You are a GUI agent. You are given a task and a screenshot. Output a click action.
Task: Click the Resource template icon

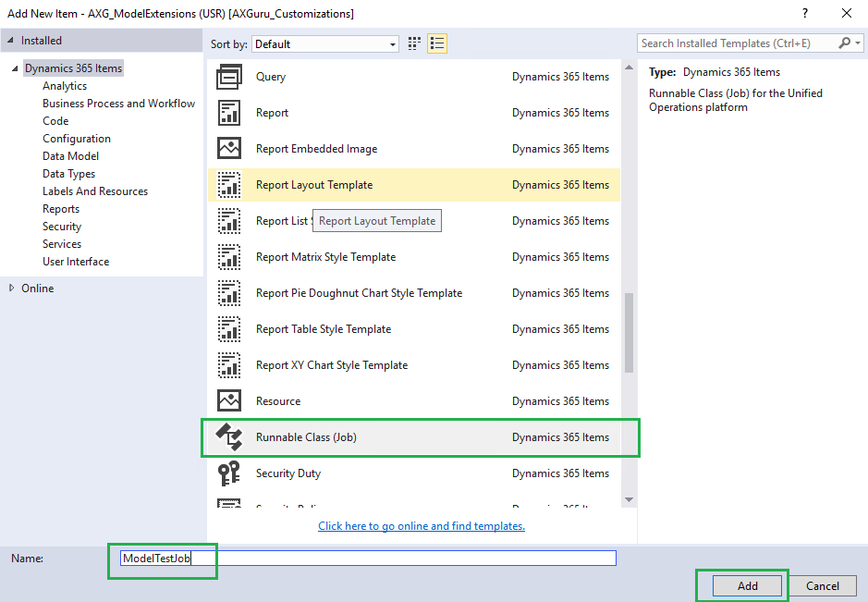(x=228, y=400)
